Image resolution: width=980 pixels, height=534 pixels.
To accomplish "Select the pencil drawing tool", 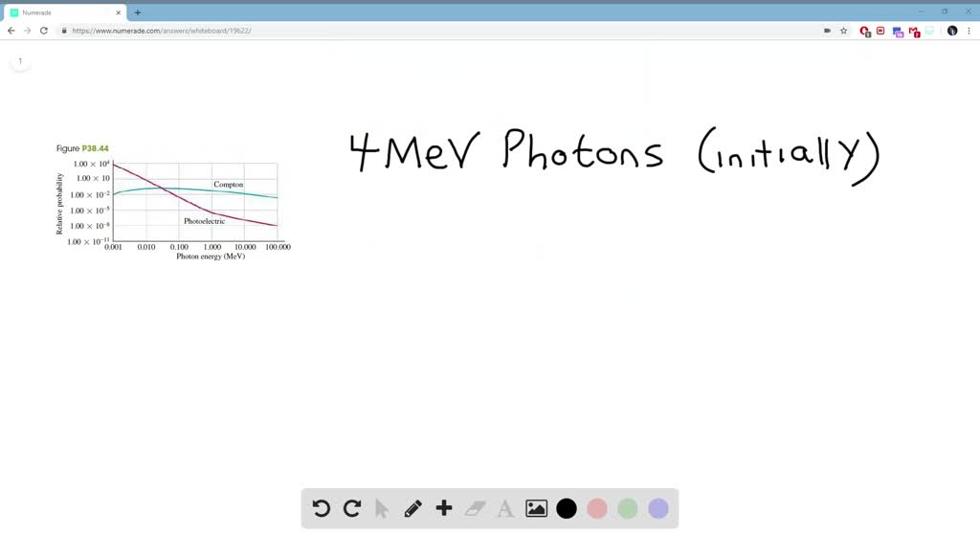I will click(x=412, y=508).
